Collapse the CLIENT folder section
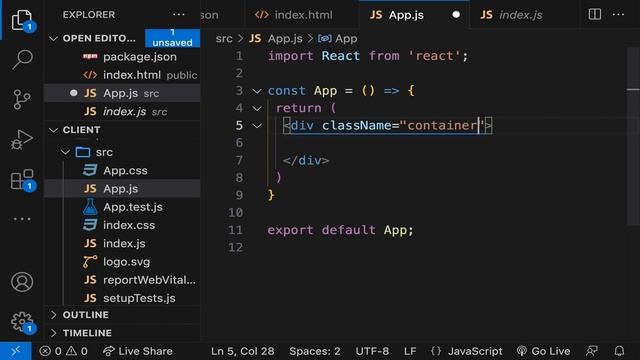This screenshot has height=360, width=640. [x=53, y=130]
